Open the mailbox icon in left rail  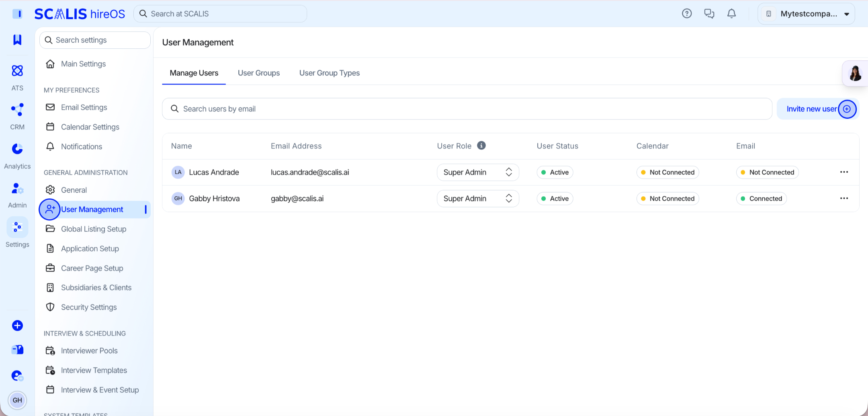17,350
